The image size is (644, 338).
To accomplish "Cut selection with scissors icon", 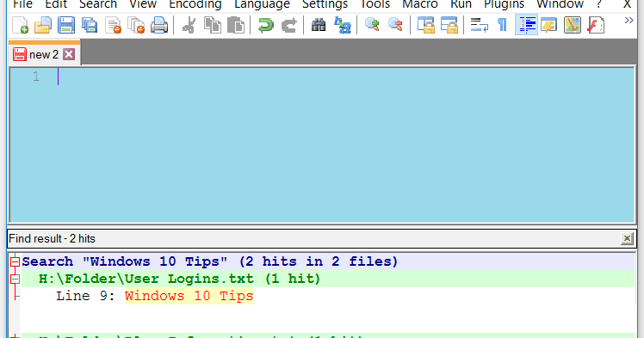I will click(x=189, y=26).
